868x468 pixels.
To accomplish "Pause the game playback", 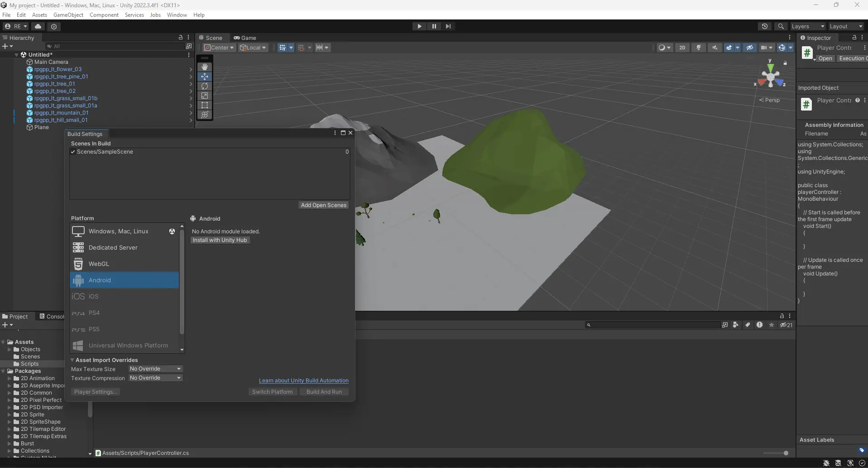I will [x=434, y=26].
